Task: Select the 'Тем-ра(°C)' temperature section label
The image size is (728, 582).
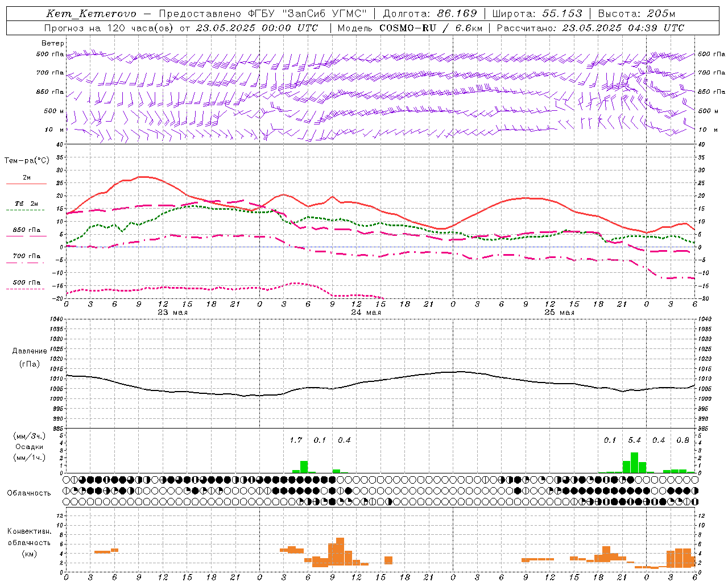Action: point(27,161)
